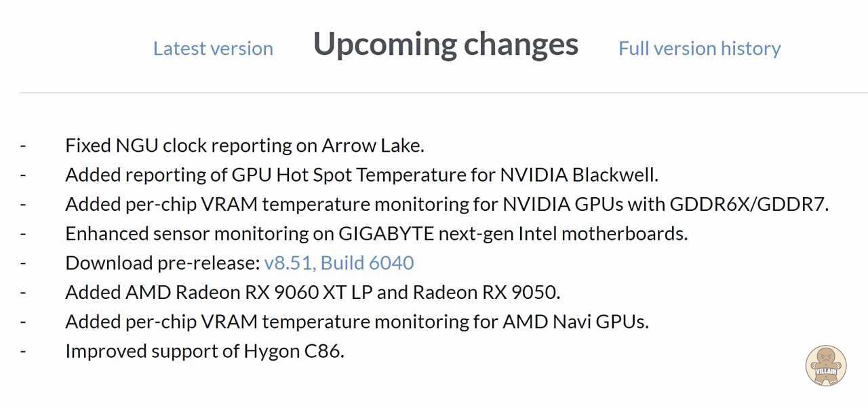Switch to the Latest version tab
This screenshot has height=408, width=868.
pyautogui.click(x=213, y=49)
